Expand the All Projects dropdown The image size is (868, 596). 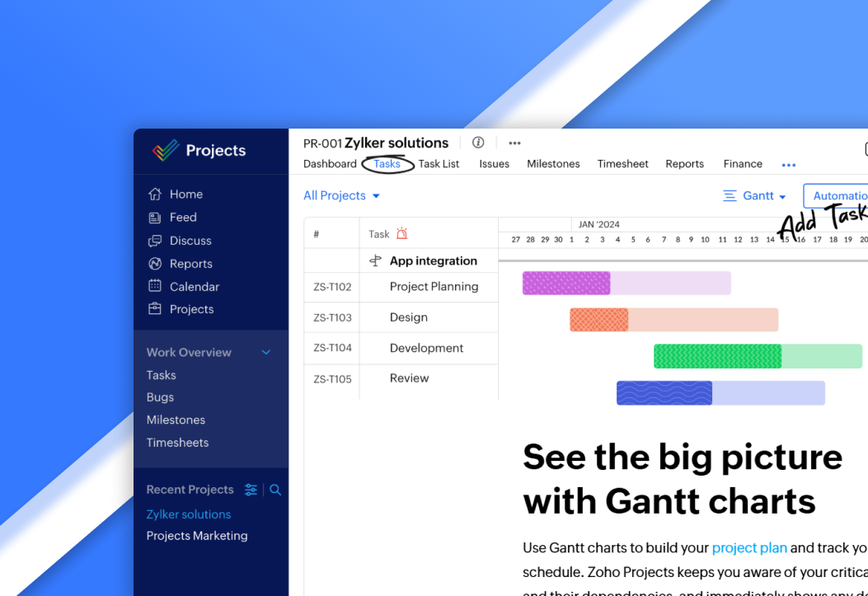coord(341,195)
